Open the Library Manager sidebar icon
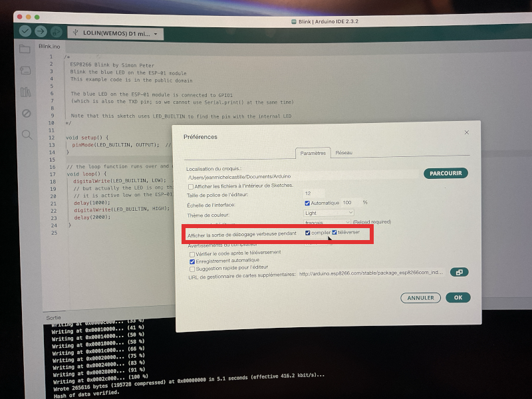This screenshot has width=532, height=399. coord(26,92)
